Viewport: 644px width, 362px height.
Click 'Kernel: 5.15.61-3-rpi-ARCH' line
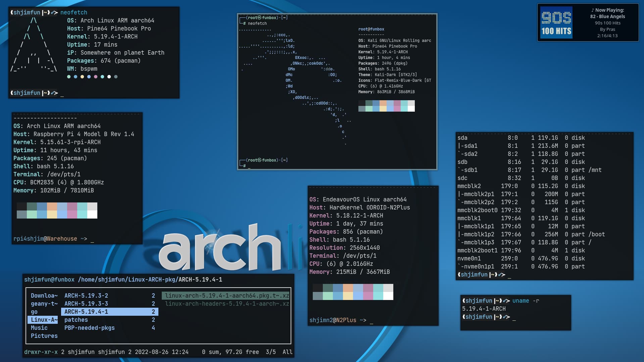(57, 142)
